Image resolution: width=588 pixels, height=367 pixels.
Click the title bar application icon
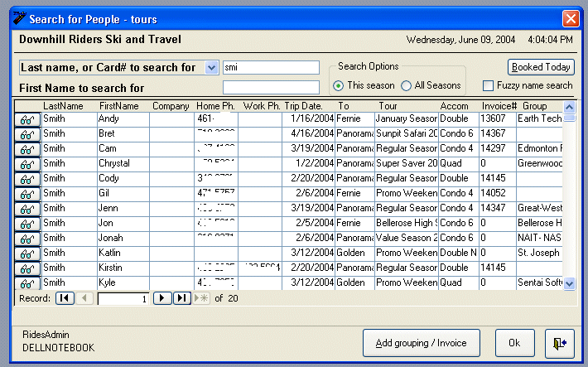(x=20, y=18)
